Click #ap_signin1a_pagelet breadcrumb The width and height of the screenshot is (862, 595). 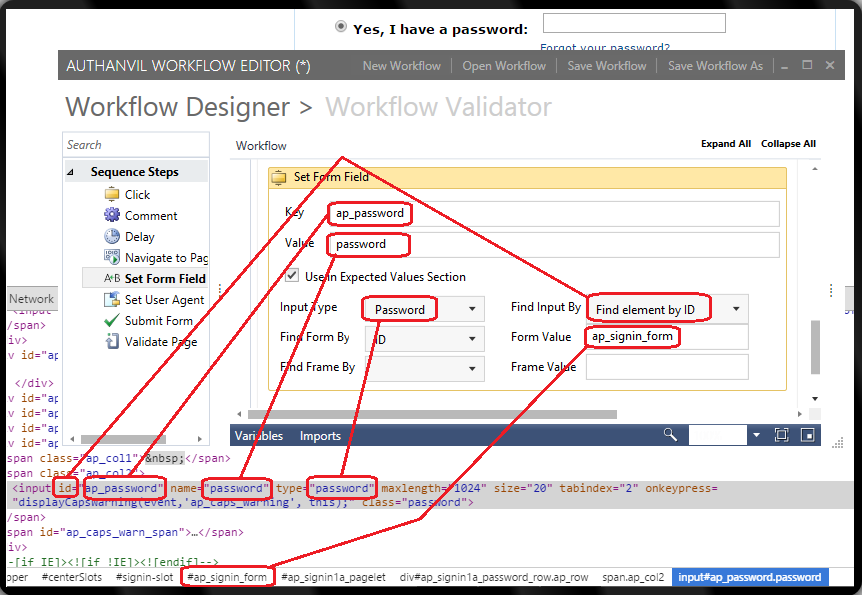[x=333, y=577]
